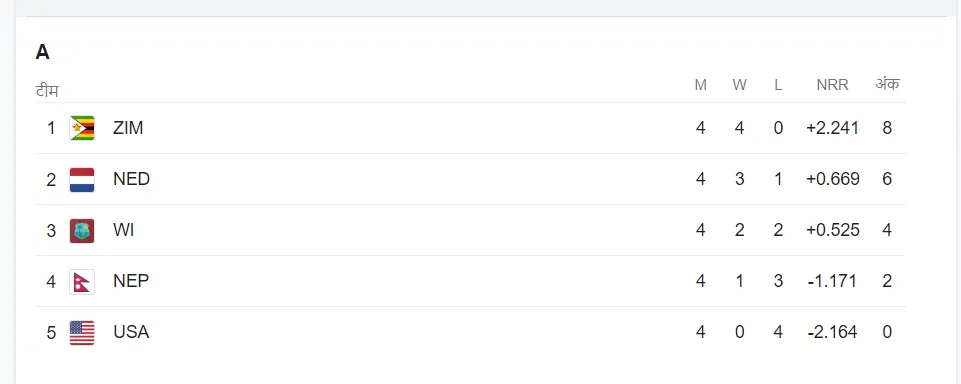961x384 pixels.
Task: Click the USA flag icon
Action: tap(82, 333)
